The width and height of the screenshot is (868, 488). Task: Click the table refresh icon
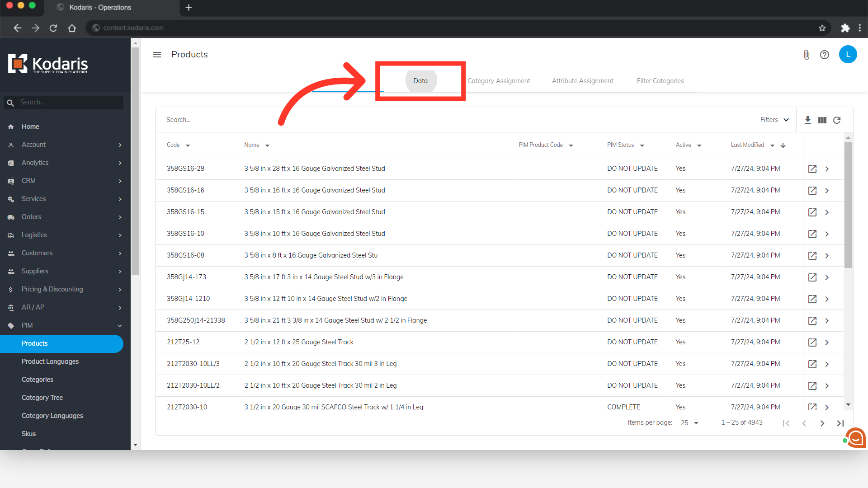[837, 120]
